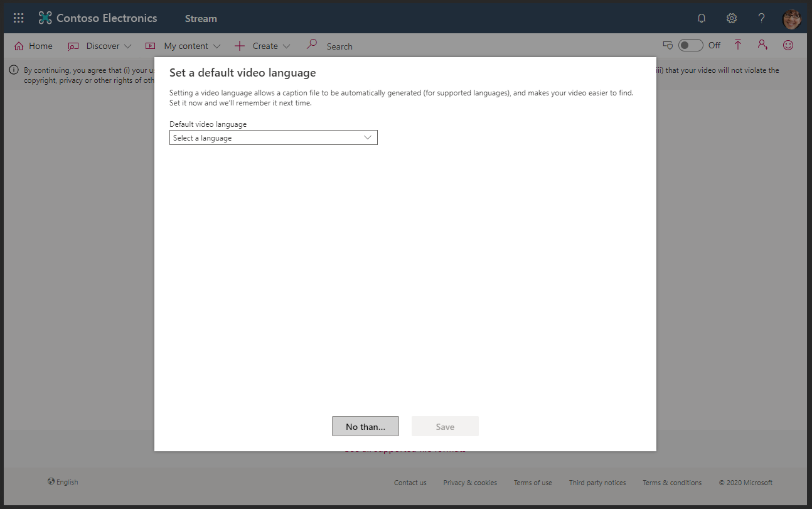Click the Contoso Electronics title text
The width and height of the screenshot is (812, 509).
107,18
